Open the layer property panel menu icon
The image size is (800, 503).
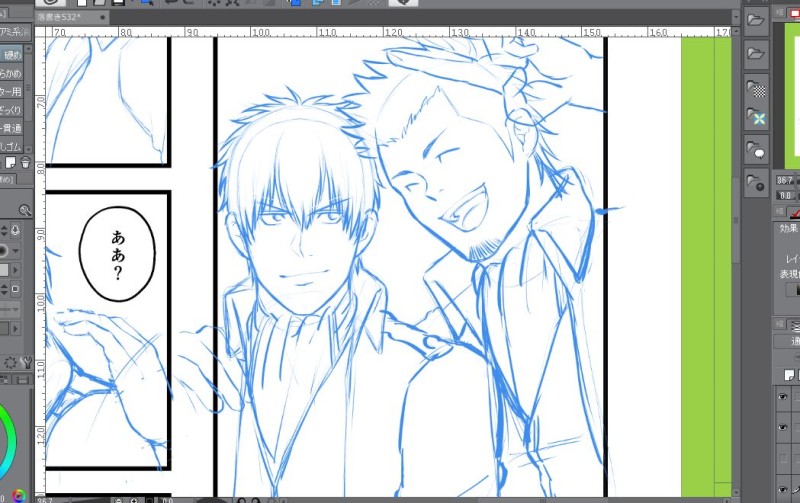coord(780,211)
